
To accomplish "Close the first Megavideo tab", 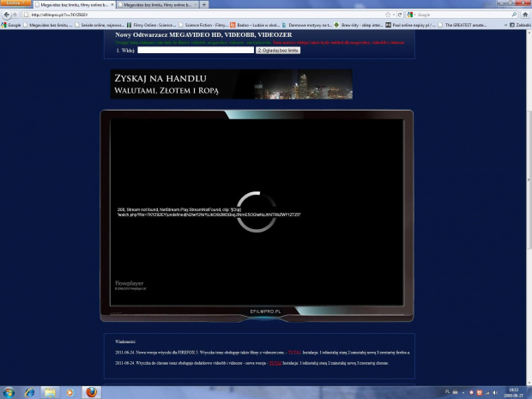I will (112, 5).
